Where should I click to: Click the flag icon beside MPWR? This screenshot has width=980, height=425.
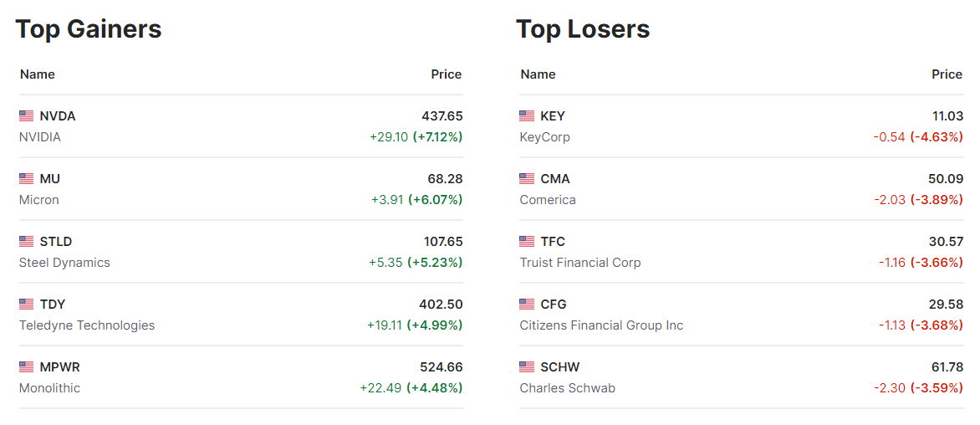coord(27,367)
